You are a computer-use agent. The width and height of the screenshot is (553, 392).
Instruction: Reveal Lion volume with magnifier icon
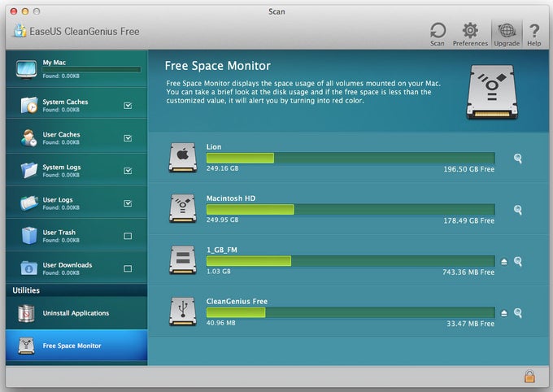pyautogui.click(x=518, y=159)
